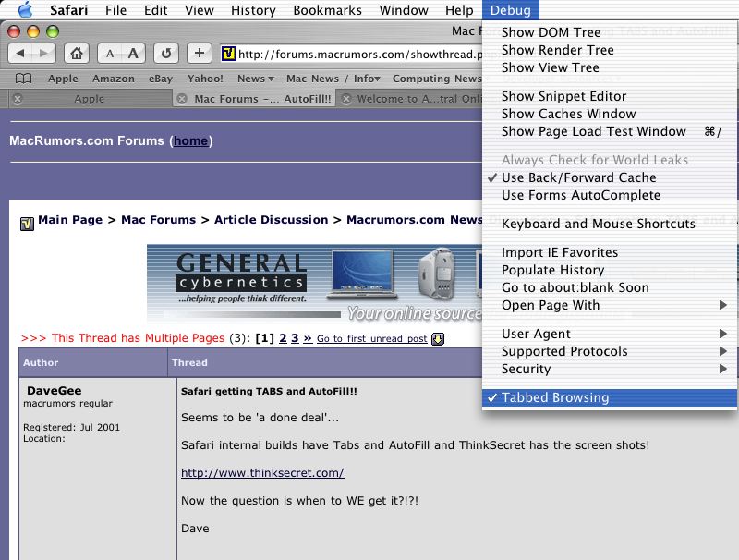Close the Mac Forums tab with its X
The width and height of the screenshot is (739, 560).
tap(182, 99)
